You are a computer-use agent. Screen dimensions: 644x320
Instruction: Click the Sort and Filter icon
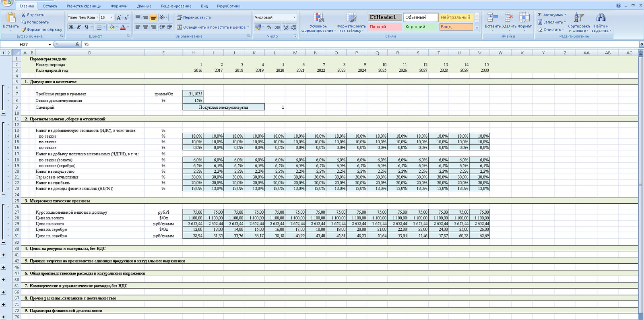(579, 18)
